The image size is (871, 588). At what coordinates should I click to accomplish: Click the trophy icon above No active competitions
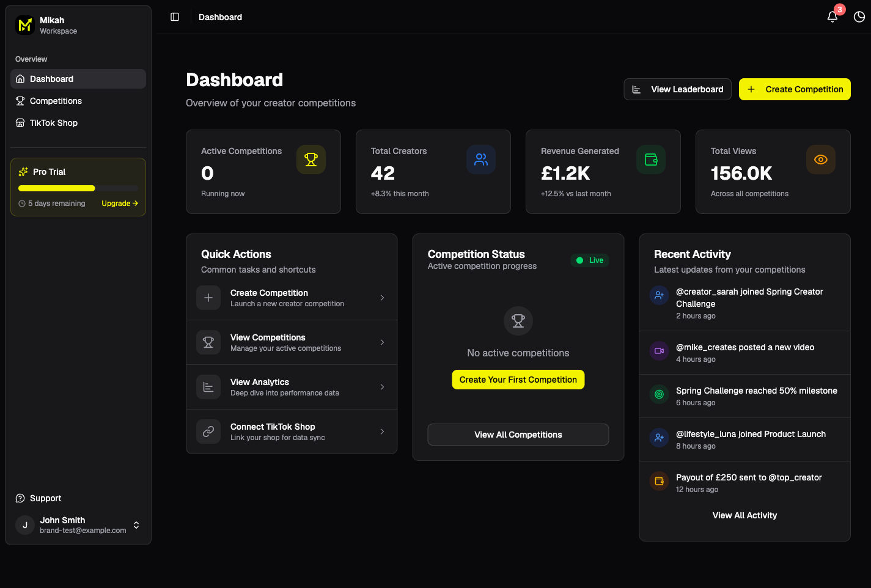click(x=518, y=321)
